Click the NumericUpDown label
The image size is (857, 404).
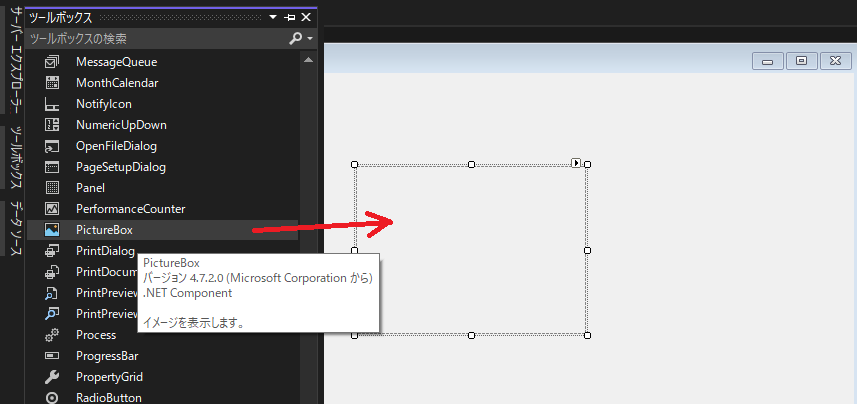pos(121,125)
